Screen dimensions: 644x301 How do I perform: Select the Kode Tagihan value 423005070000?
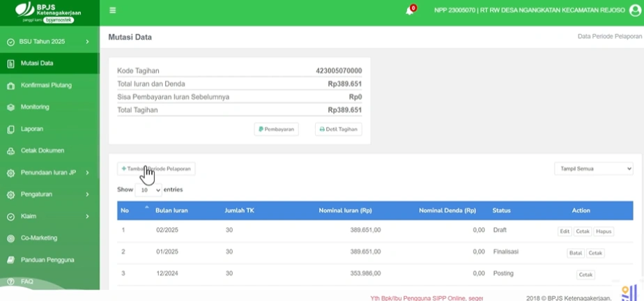tap(339, 71)
